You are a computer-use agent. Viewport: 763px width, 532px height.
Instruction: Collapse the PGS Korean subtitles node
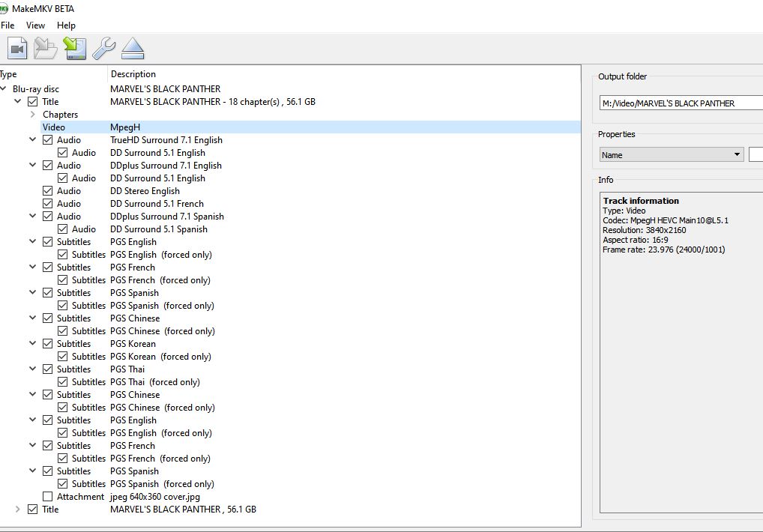click(32, 343)
